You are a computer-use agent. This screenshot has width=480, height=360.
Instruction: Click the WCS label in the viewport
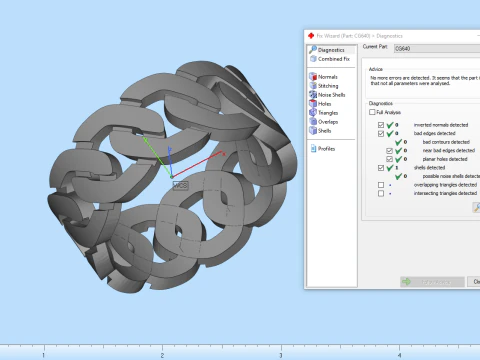click(181, 185)
